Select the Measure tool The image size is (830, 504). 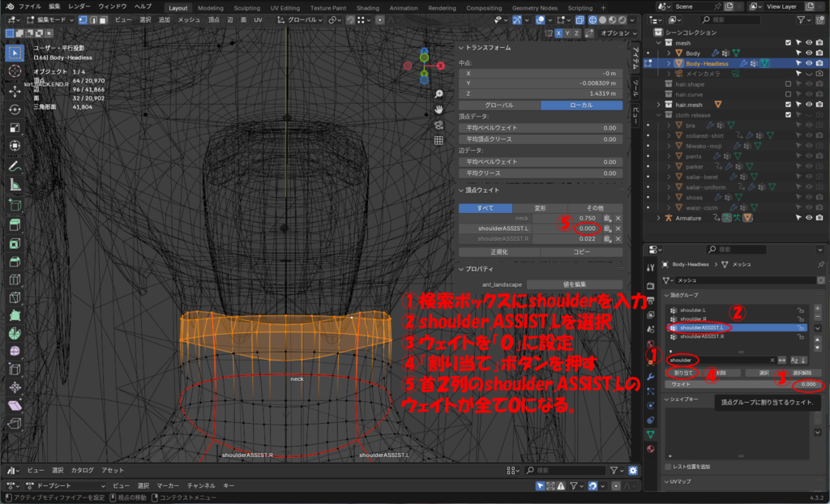pos(15,185)
